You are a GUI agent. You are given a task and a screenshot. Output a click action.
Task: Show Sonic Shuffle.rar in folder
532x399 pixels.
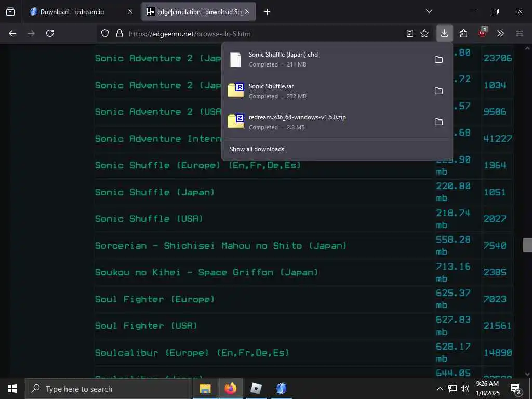(438, 91)
